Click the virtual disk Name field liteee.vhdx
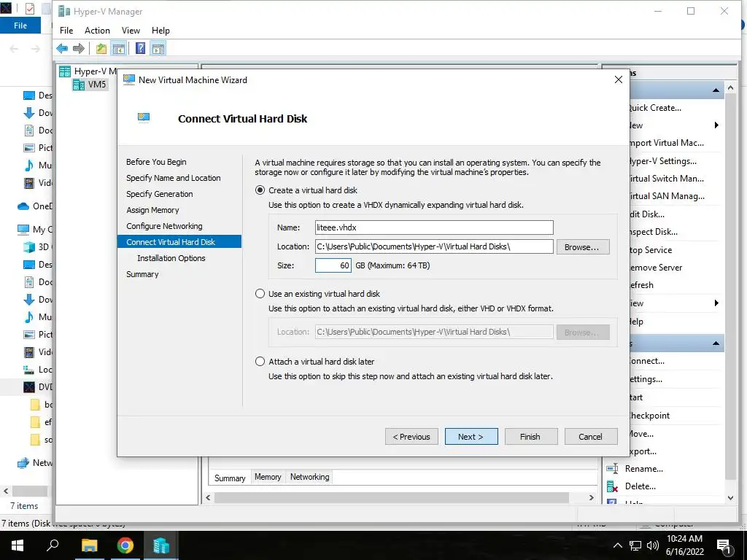 tap(434, 227)
